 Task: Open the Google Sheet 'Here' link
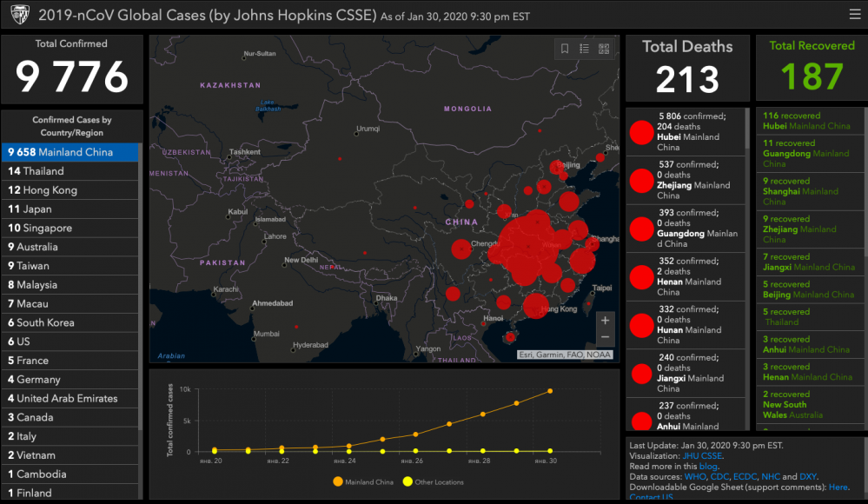pos(838,487)
